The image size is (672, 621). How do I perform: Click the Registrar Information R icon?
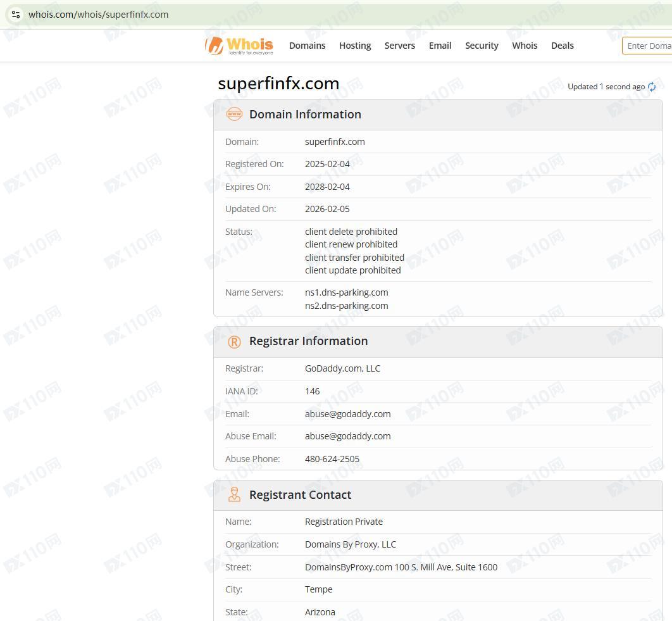coord(234,342)
